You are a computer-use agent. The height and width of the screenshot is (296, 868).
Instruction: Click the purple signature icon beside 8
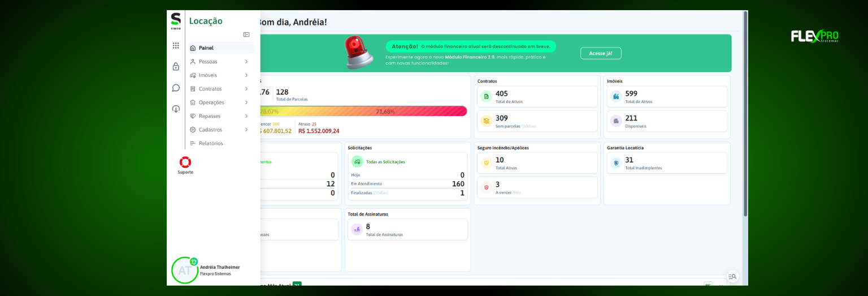pyautogui.click(x=357, y=229)
